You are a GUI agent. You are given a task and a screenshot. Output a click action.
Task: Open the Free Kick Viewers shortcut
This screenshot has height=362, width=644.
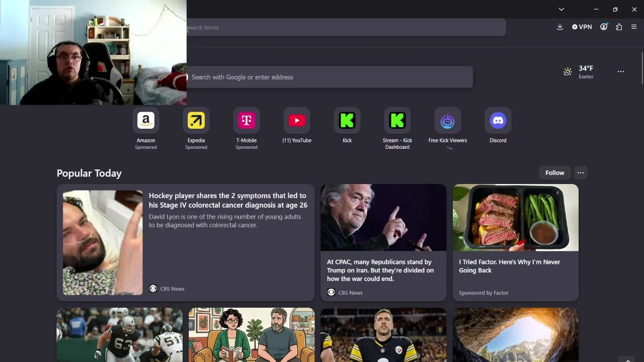(448, 121)
